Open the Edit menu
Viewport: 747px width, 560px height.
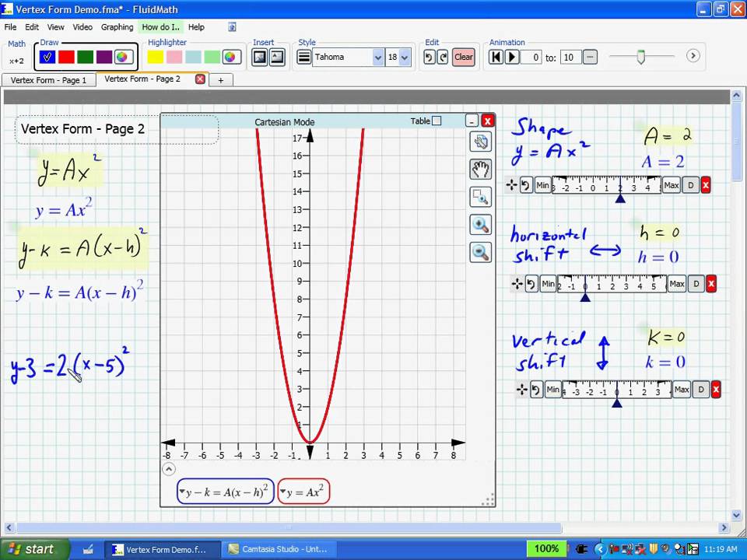point(32,27)
